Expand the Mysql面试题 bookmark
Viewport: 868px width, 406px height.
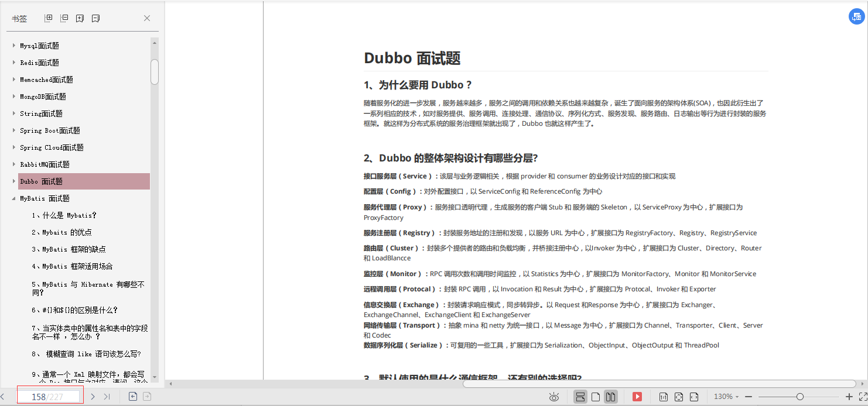point(14,46)
